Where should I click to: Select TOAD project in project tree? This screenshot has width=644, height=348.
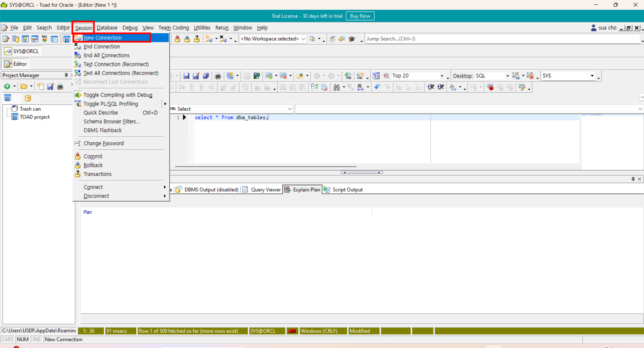pyautogui.click(x=34, y=117)
